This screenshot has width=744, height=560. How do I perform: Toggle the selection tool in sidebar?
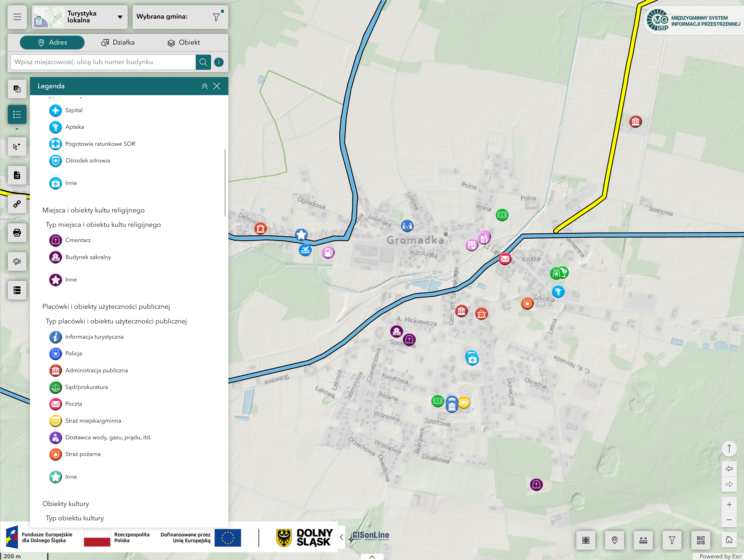point(17,147)
